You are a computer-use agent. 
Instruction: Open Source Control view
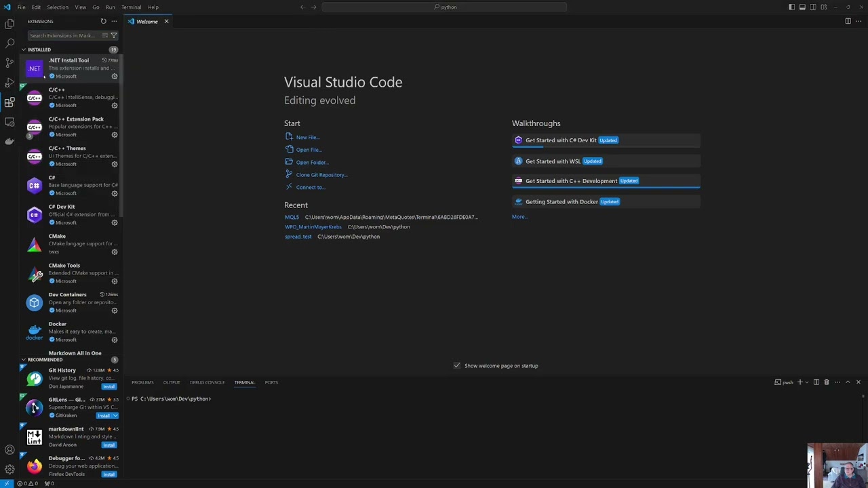coord(9,62)
